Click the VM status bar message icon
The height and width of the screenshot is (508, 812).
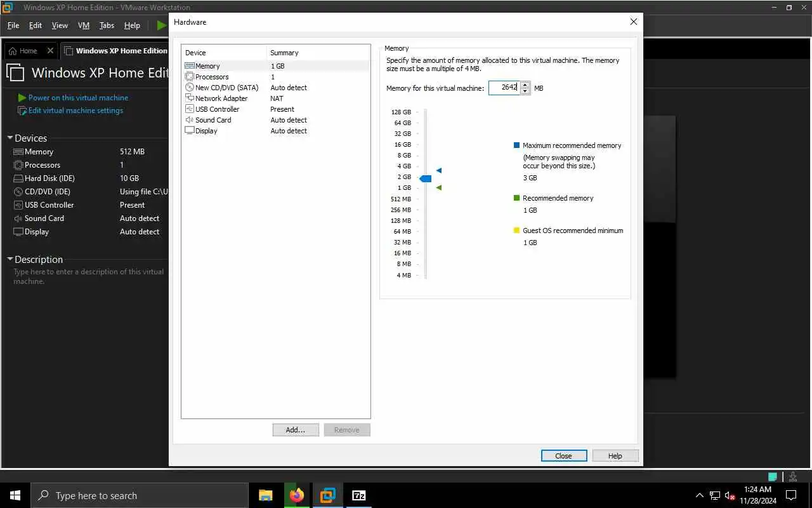tap(773, 476)
